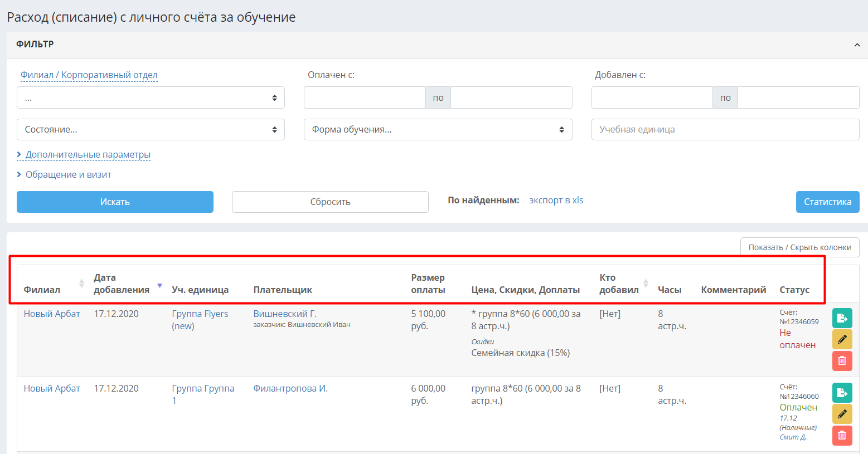This screenshot has height=454, width=868.
Task: Click green export icon for Вишневский row
Action: (x=842, y=318)
